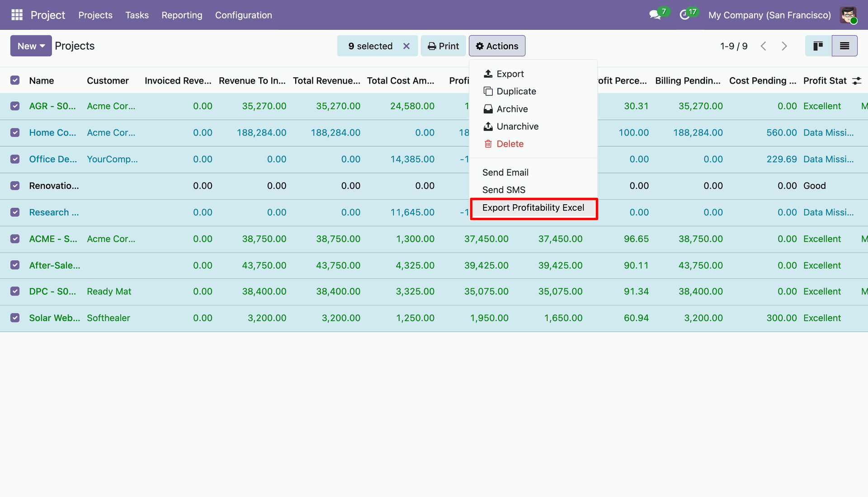Expand the New button dropdown
The image size is (868, 497).
pyautogui.click(x=31, y=46)
